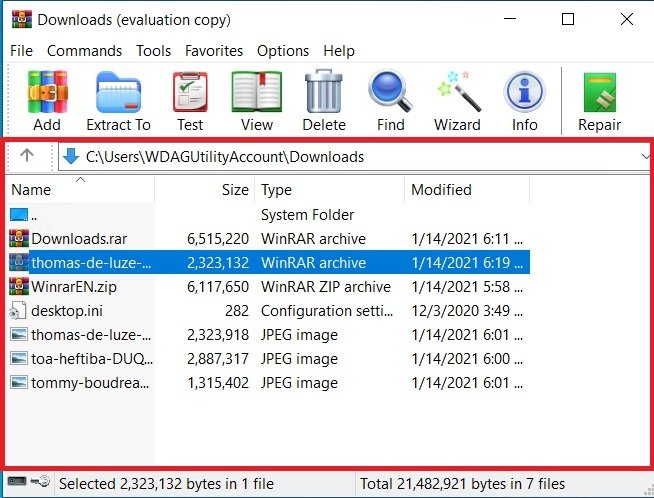Open the Tools menu
Image resolution: width=654 pixels, height=498 pixels.
153,51
